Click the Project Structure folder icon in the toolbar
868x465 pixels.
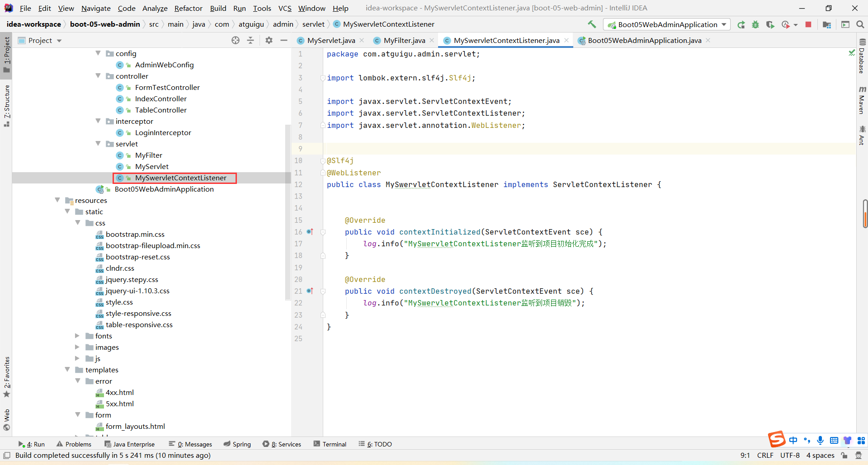point(827,24)
